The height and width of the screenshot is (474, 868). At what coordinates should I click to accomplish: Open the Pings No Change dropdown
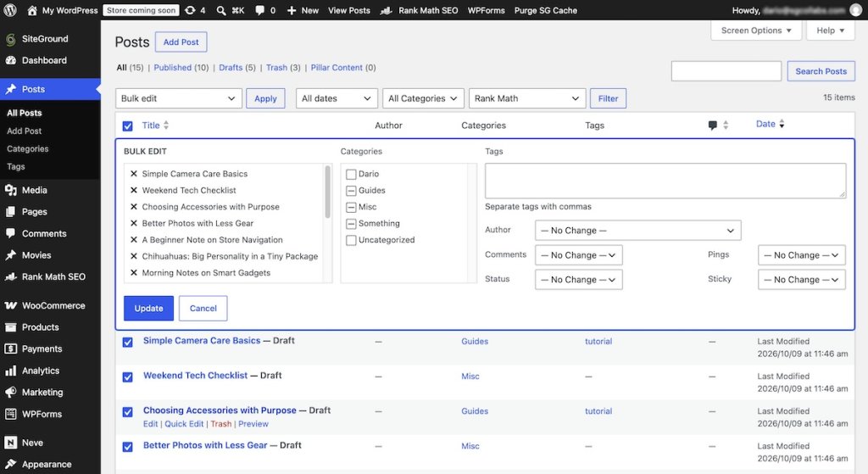[802, 254]
